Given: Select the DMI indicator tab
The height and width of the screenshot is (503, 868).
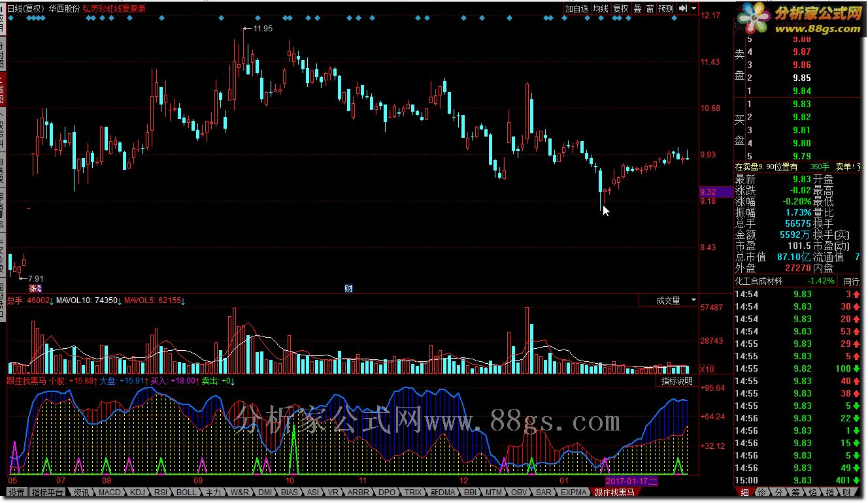Looking at the screenshot, I should [265, 492].
